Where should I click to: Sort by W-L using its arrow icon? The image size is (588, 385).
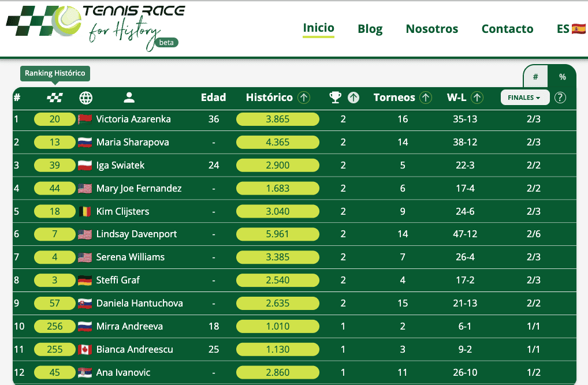[x=477, y=98]
